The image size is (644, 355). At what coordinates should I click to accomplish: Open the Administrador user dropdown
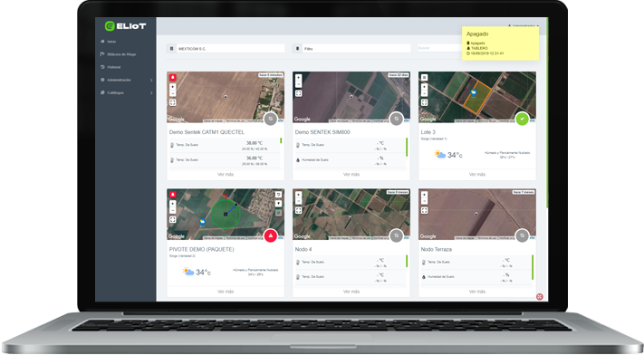(x=524, y=26)
